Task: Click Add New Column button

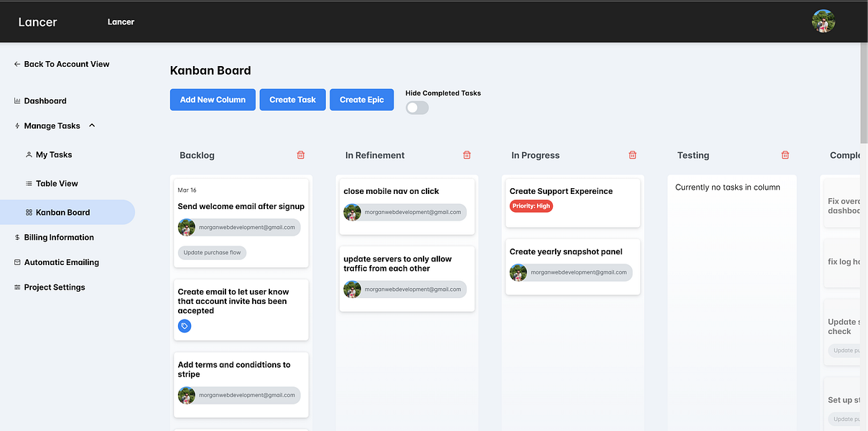Action: [213, 100]
